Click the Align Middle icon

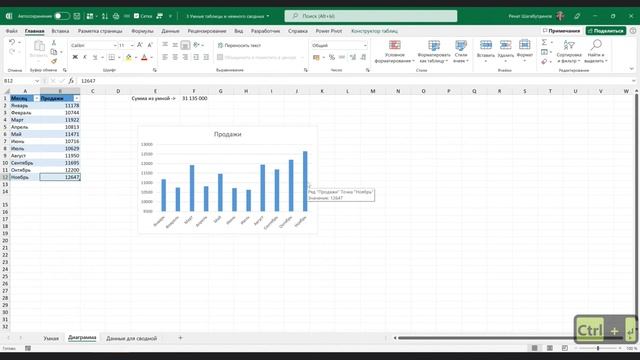(x=175, y=45)
